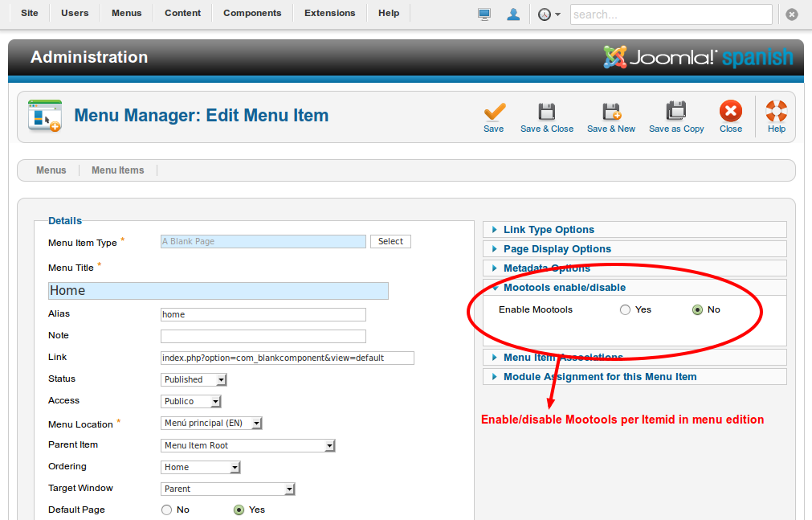Select No for Default Page
Image resolution: width=812 pixels, height=520 pixels.
pos(166,510)
